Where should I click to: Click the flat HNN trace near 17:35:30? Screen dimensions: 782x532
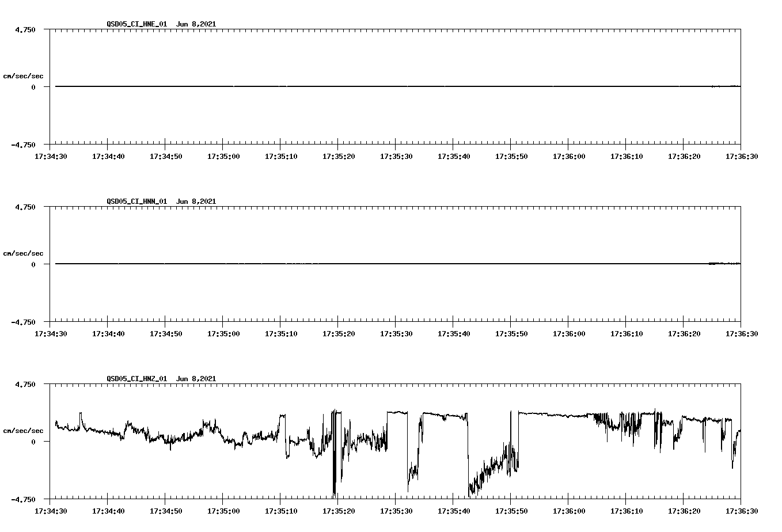point(396,264)
